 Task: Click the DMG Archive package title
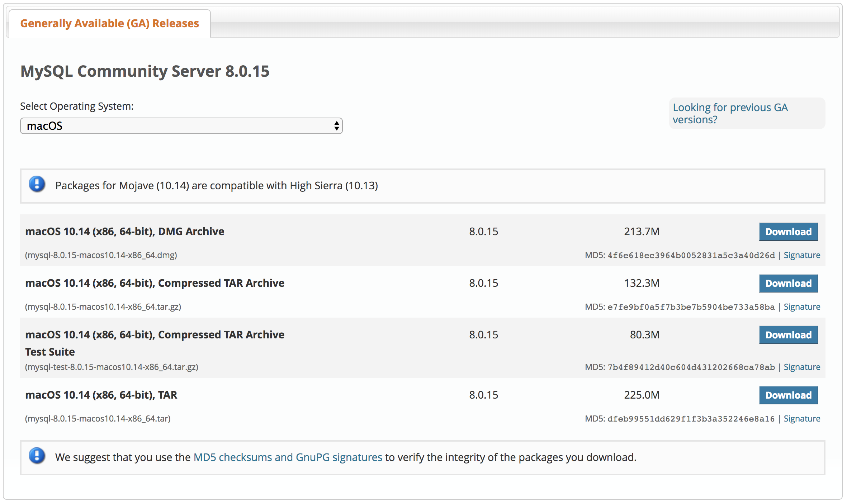[124, 232]
